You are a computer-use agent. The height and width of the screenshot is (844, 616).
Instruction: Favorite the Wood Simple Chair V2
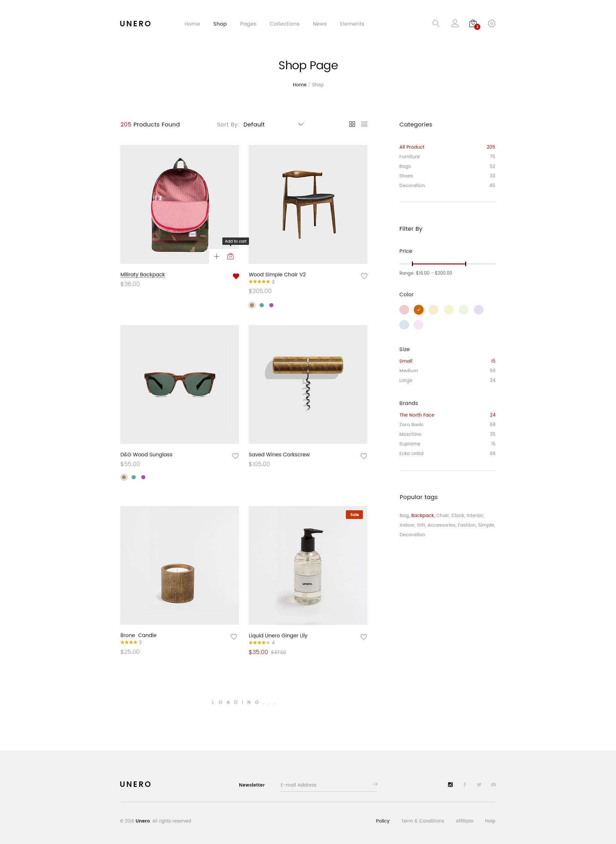[364, 276]
